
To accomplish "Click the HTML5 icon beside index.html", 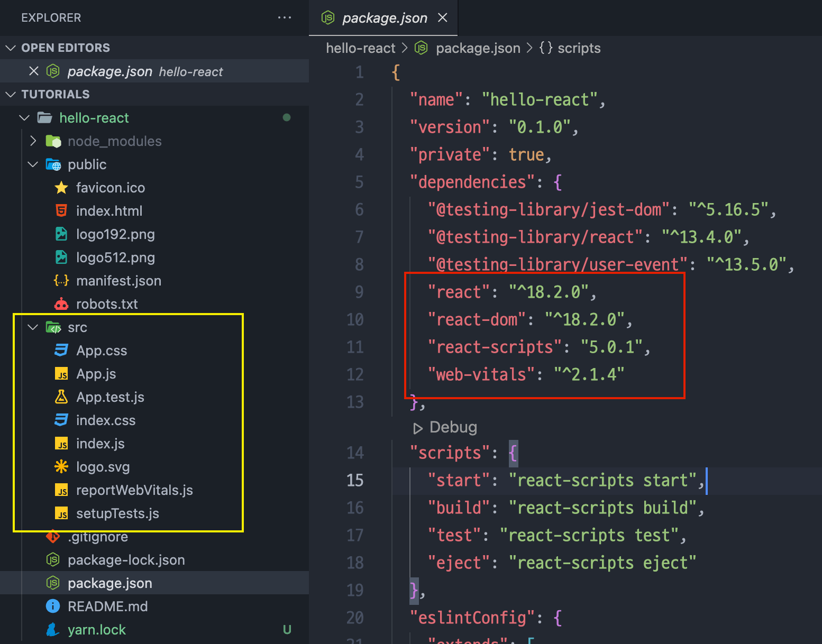I will pyautogui.click(x=61, y=211).
